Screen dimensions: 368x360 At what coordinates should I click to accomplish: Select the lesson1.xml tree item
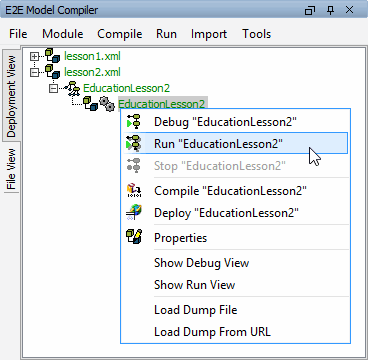(x=92, y=56)
